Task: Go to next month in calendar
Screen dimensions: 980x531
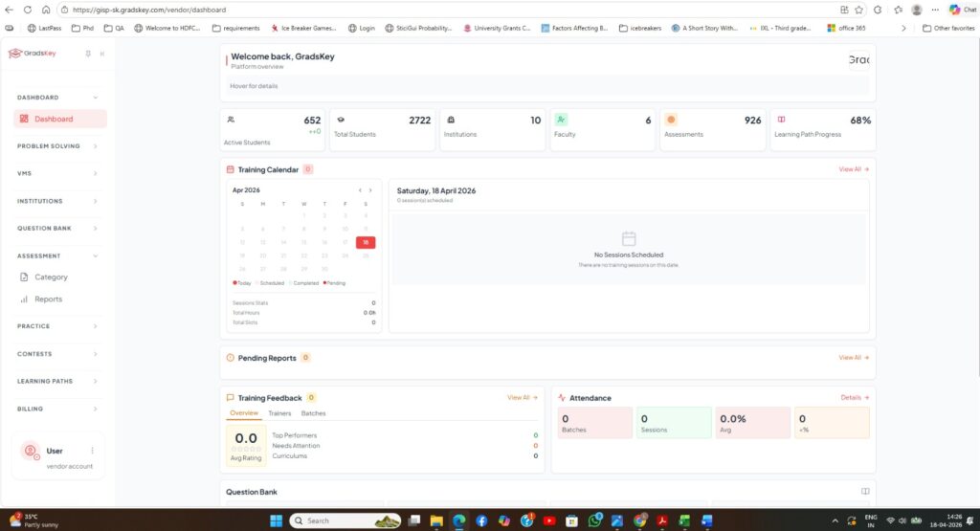Action: [370, 190]
